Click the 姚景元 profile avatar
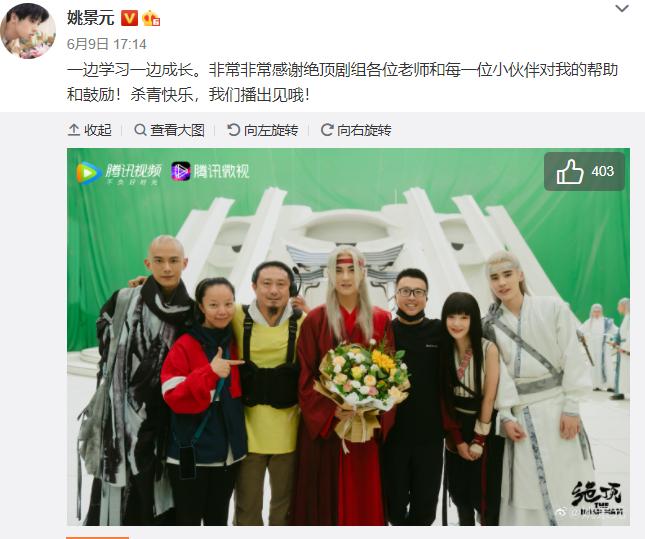The image size is (645, 539). click(x=28, y=31)
